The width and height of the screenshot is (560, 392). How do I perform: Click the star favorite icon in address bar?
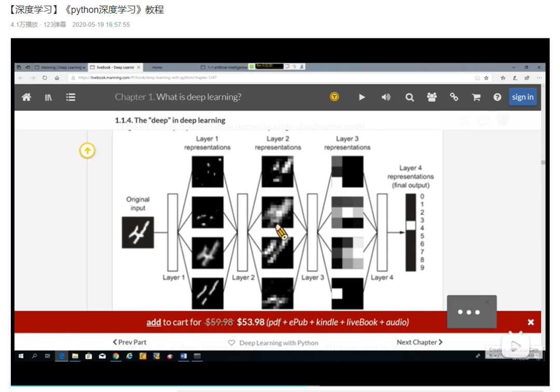tap(486, 78)
